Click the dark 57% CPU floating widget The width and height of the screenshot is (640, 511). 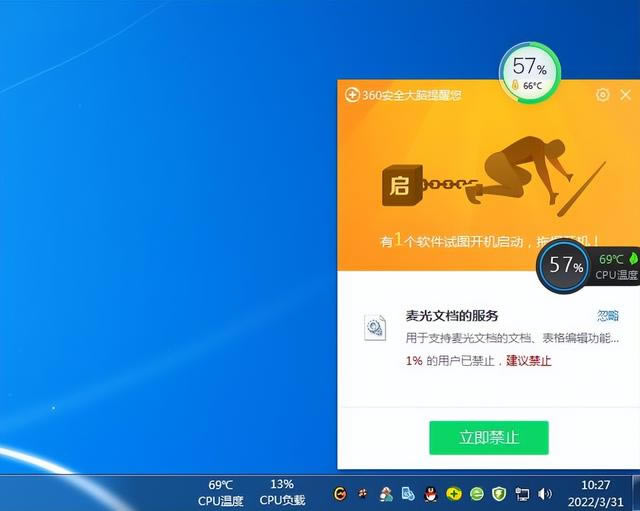tap(565, 266)
